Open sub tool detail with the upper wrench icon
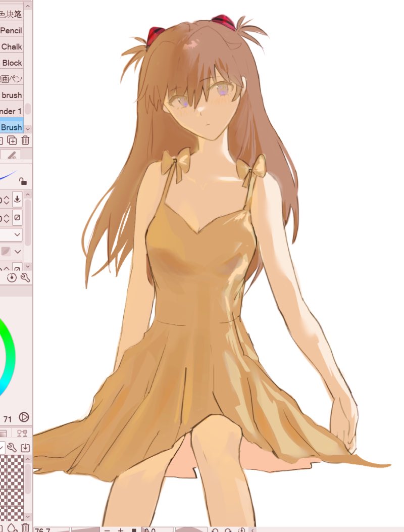This screenshot has width=404, height=532. pos(25,277)
